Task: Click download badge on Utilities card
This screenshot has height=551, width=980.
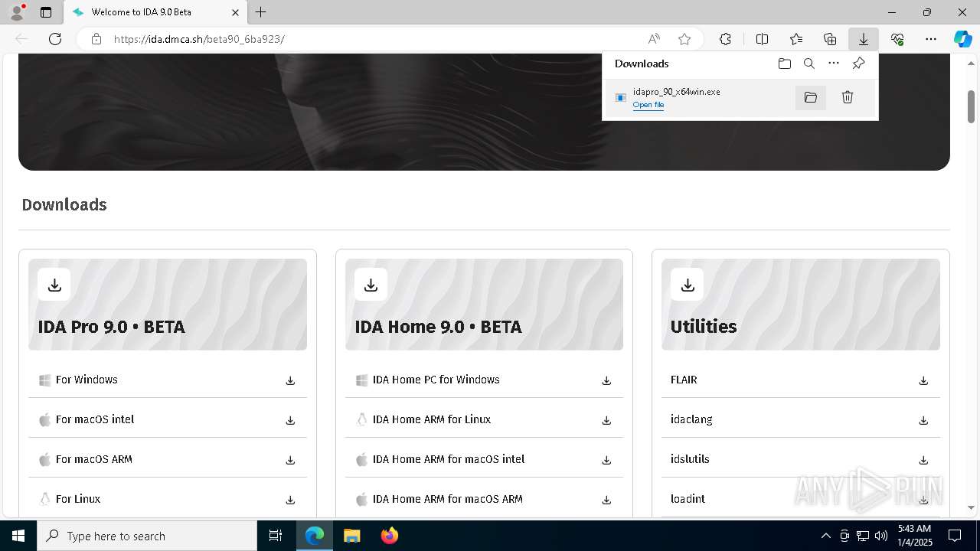Action: (x=688, y=285)
